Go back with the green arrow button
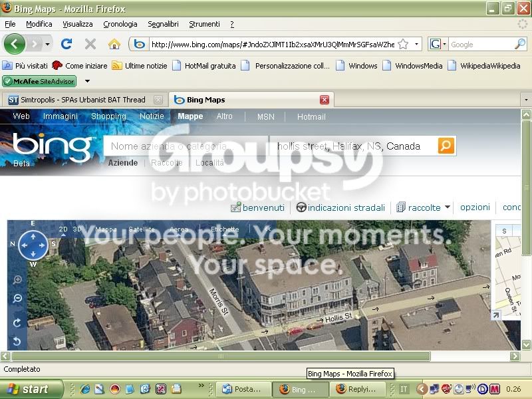532x399 pixels. (14, 44)
